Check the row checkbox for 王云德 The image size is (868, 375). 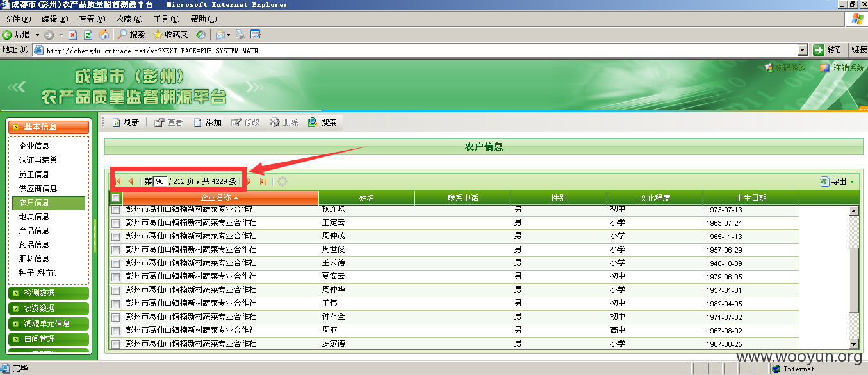click(115, 263)
